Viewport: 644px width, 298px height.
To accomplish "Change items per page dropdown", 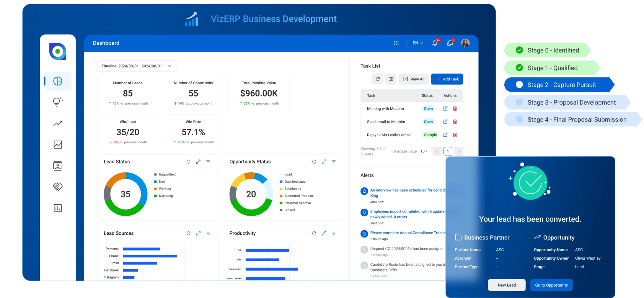I will coord(424,151).
